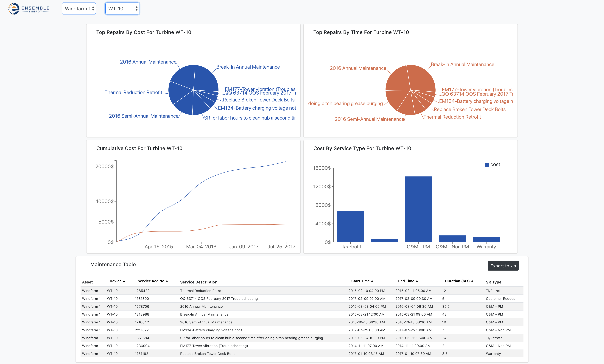Select service request number 1285422
Screen dimensions: 604x364
tap(142, 291)
